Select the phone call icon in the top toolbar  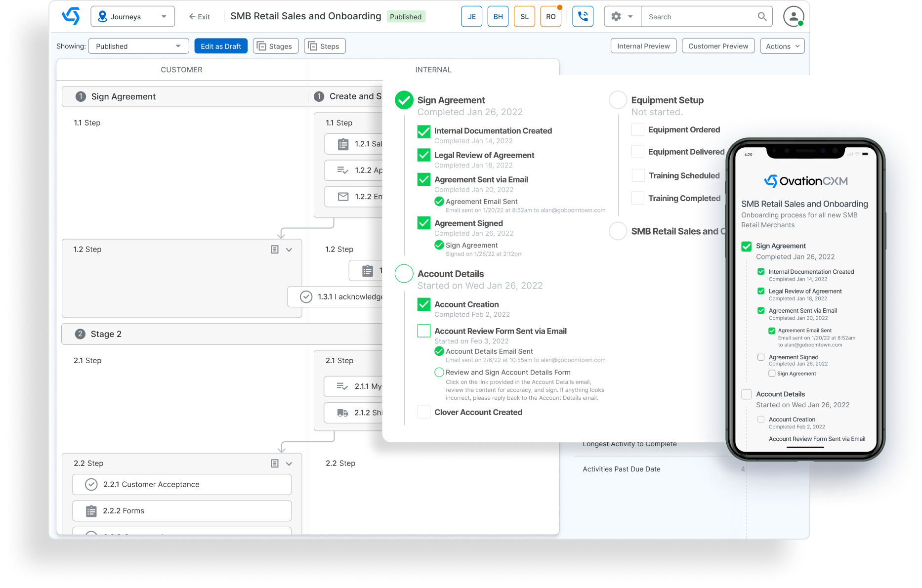click(583, 16)
